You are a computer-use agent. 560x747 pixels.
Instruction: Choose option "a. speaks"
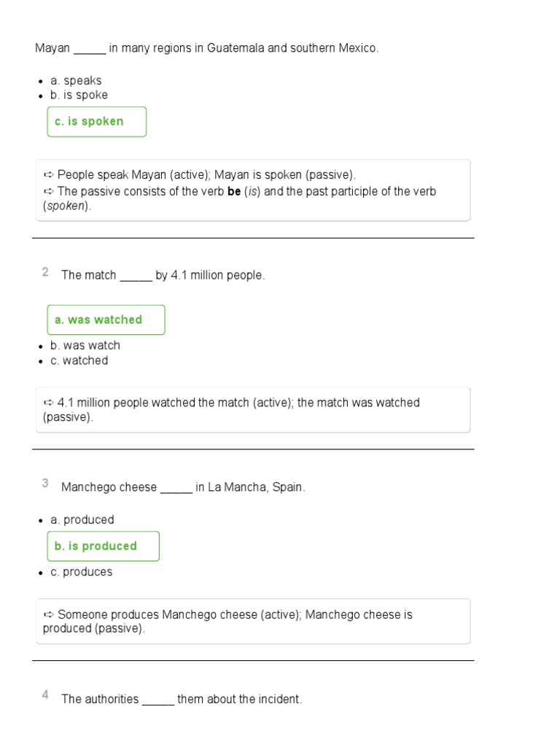point(76,81)
